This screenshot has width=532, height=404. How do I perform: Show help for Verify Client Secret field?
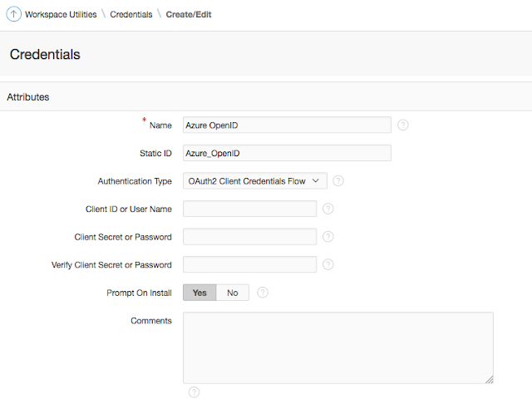pos(328,264)
